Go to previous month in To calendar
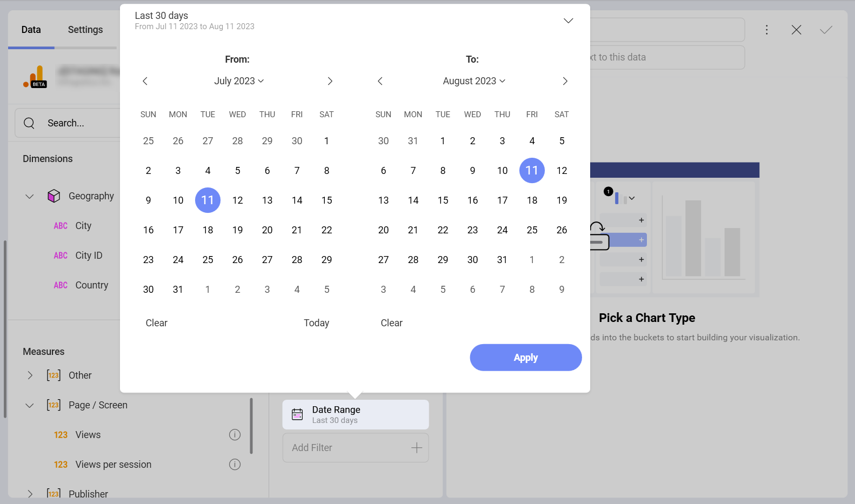The width and height of the screenshot is (855, 504). (380, 81)
